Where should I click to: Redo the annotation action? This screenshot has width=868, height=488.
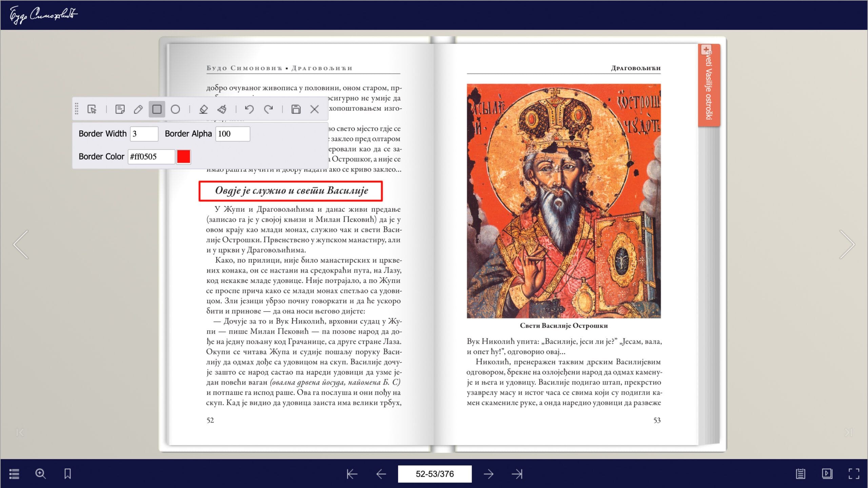(269, 109)
